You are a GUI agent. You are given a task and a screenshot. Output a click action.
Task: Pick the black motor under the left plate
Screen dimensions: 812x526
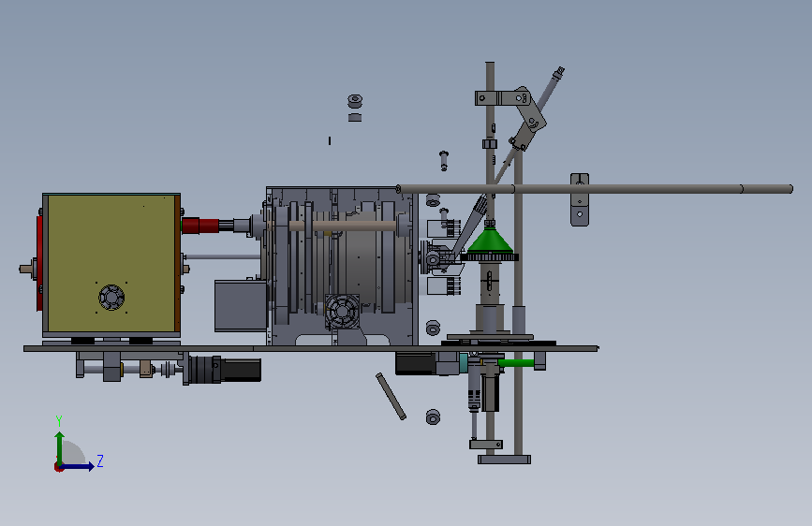point(241,371)
